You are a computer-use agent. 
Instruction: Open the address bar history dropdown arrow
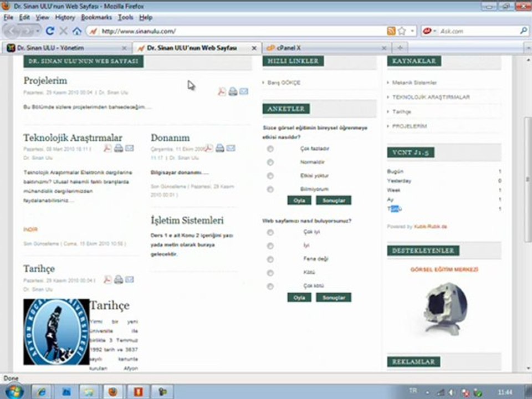(x=412, y=31)
